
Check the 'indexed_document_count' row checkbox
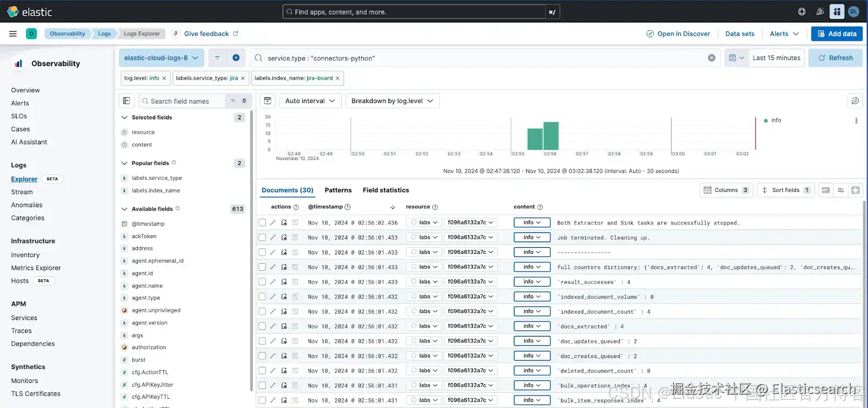click(262, 311)
